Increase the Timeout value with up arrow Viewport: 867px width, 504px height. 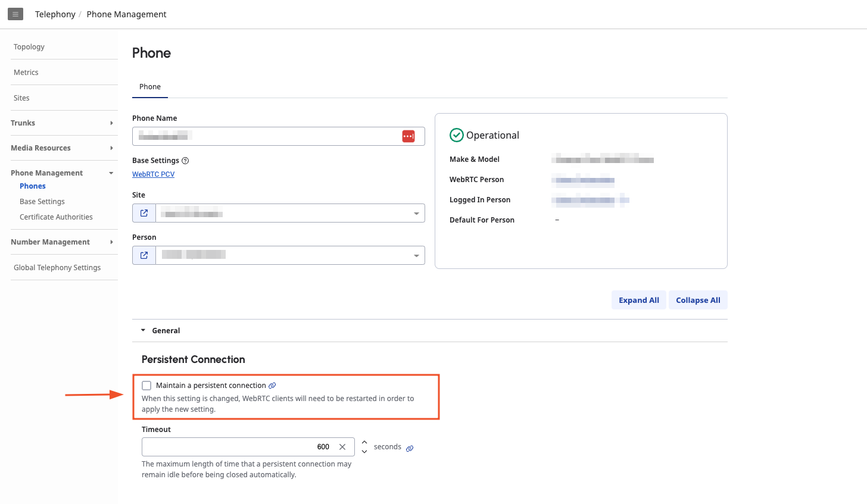pyautogui.click(x=364, y=442)
